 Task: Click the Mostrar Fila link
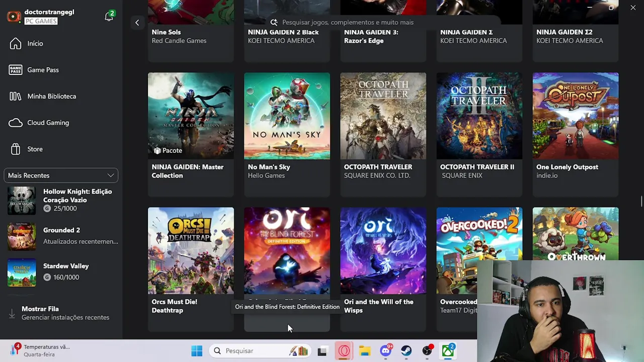(40, 309)
